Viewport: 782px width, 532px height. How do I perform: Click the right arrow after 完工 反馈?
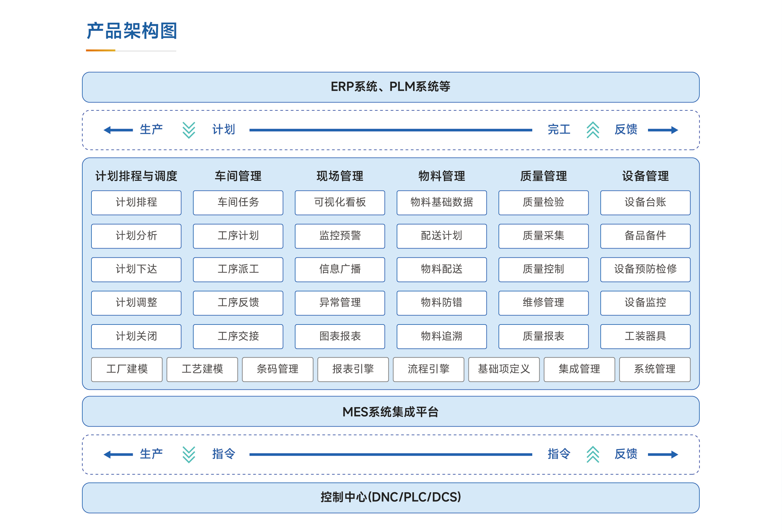pyautogui.click(x=662, y=130)
